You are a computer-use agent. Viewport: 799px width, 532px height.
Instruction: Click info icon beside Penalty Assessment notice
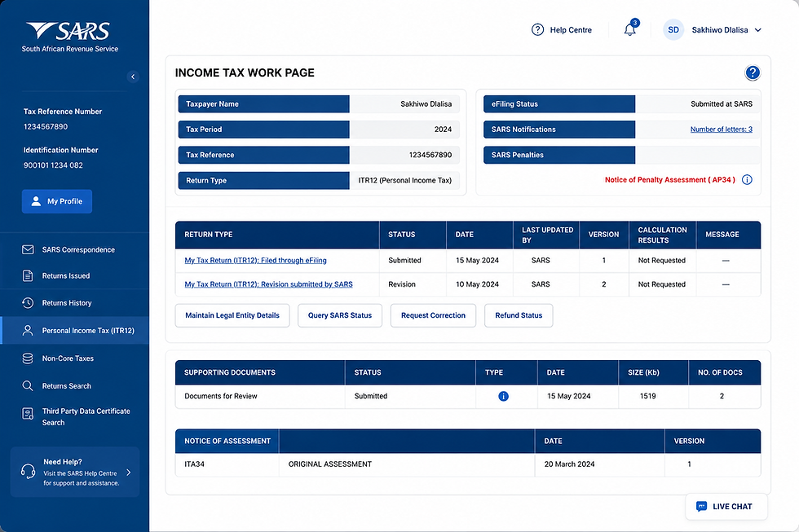pyautogui.click(x=747, y=180)
